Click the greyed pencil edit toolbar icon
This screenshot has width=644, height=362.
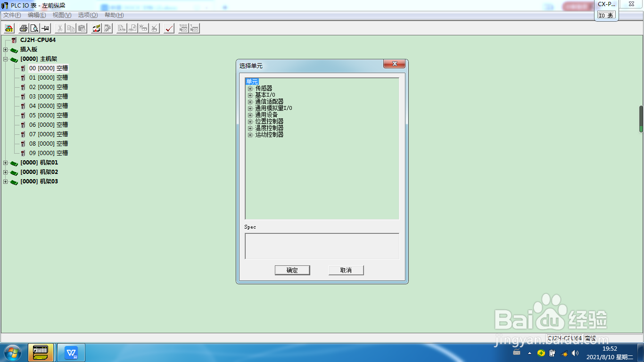[x=107, y=28]
